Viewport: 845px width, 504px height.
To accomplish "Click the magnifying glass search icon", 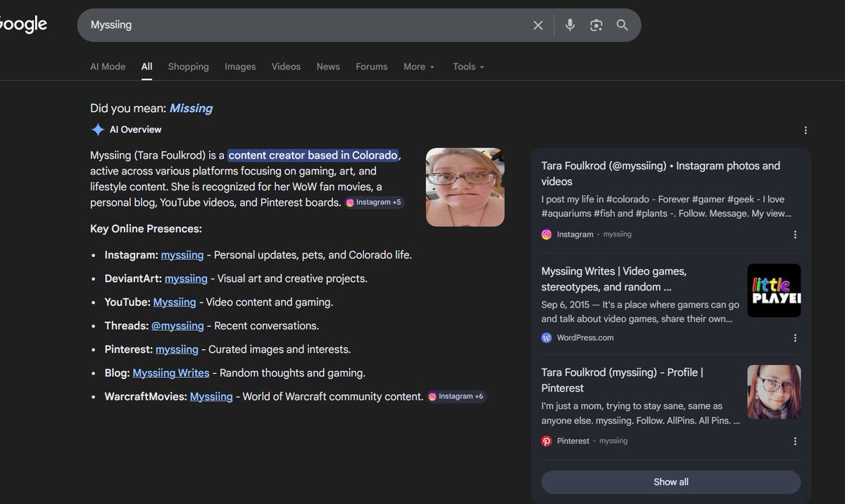I will click(622, 25).
